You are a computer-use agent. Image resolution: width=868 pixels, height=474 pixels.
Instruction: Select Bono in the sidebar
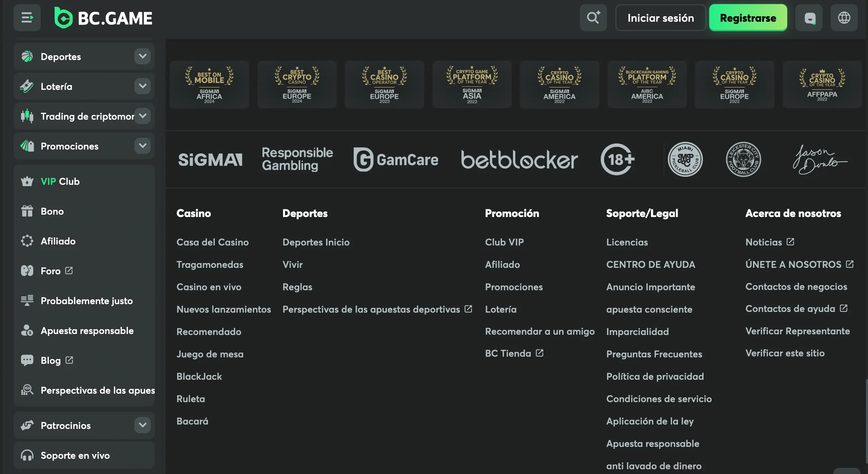84,211
